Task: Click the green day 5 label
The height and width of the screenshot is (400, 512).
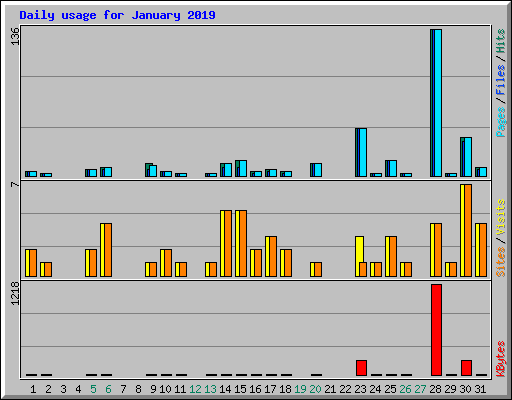Action: 93,389
